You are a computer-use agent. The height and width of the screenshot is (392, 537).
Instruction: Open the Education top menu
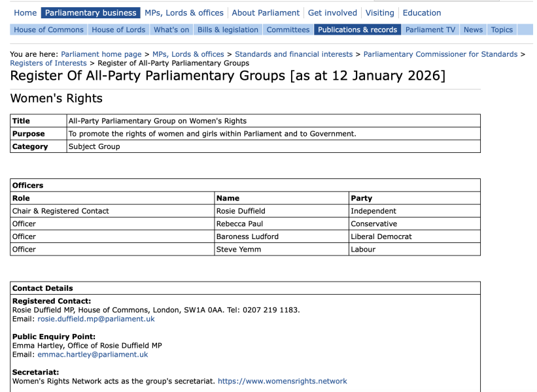(x=421, y=12)
